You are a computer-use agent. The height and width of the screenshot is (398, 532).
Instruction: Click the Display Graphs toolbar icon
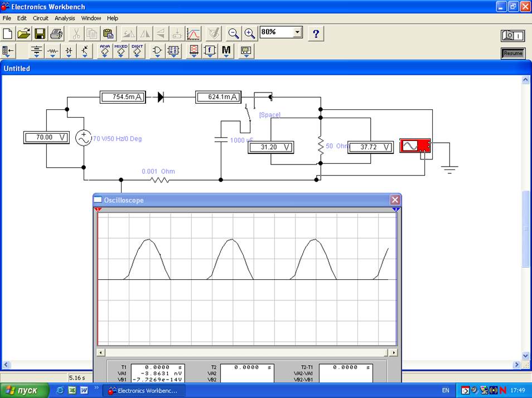click(194, 33)
